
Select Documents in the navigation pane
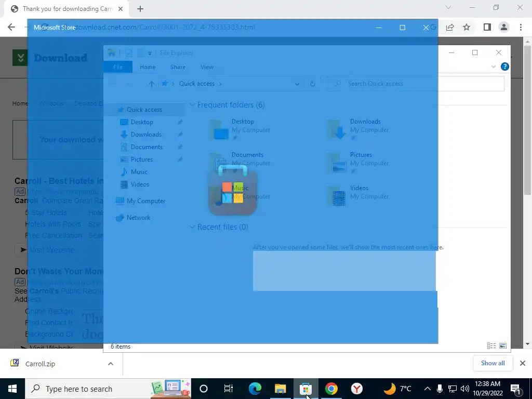click(x=147, y=147)
